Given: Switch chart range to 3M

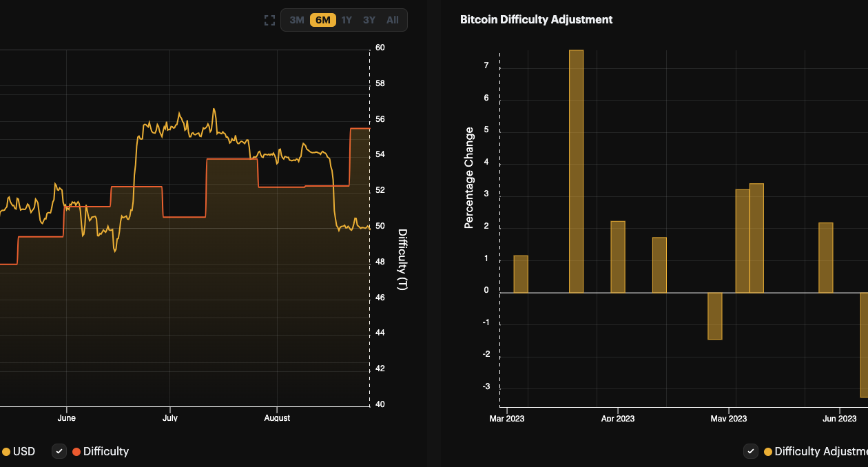Looking at the screenshot, I should coord(297,20).
